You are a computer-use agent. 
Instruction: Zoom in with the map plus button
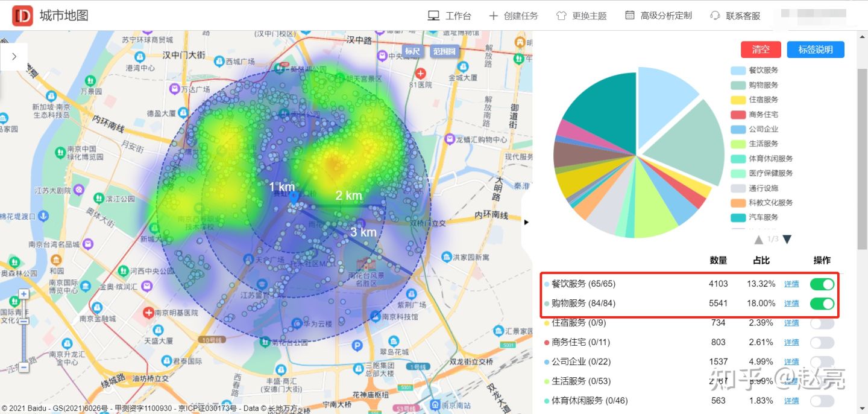click(x=24, y=294)
